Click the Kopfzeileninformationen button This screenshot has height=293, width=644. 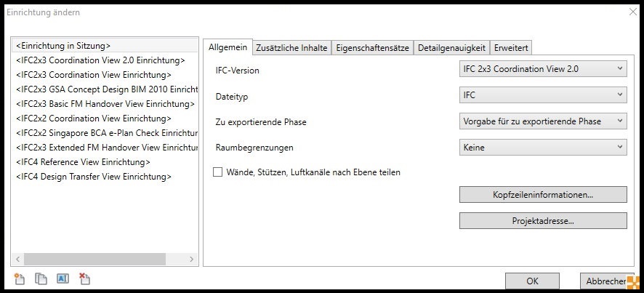coord(543,195)
